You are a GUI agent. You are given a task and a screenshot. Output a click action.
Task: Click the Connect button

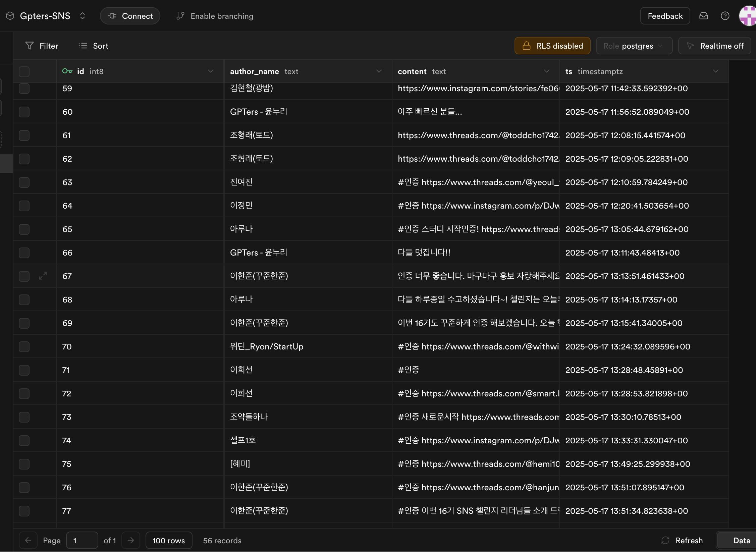(x=130, y=16)
